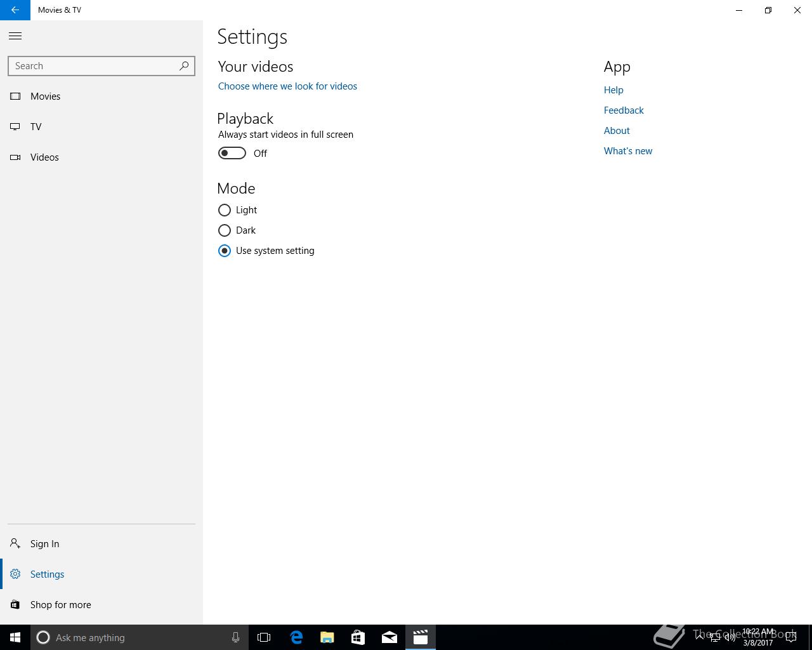
Task: Select the Light mode radio button
Action: [x=225, y=210]
